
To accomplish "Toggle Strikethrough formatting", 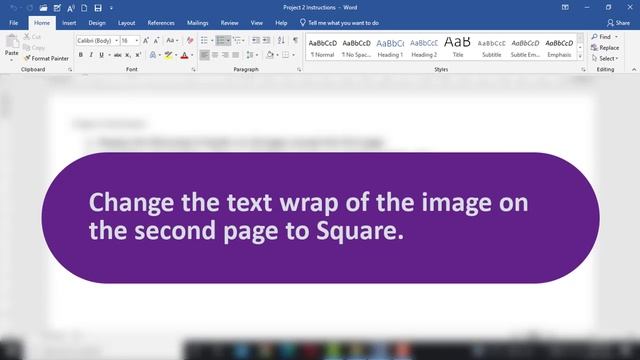I will (118, 55).
